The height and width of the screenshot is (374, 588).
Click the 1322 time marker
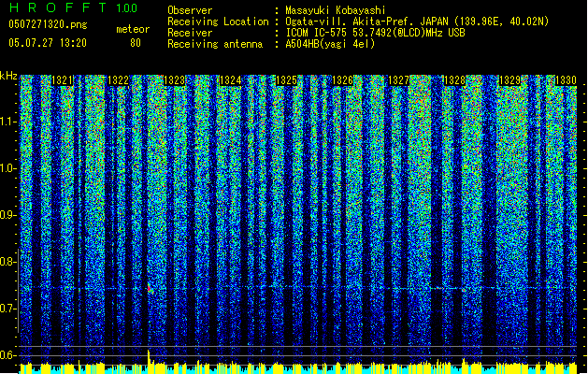coord(118,80)
